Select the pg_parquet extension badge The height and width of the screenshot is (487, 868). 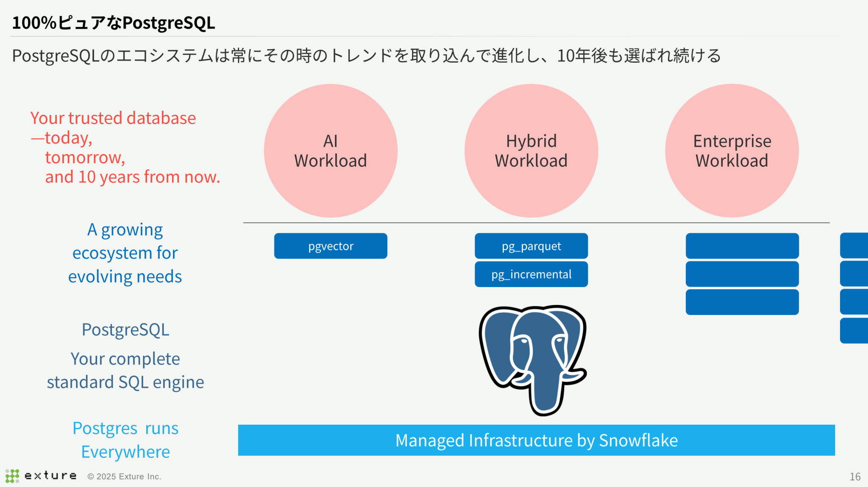(x=531, y=246)
